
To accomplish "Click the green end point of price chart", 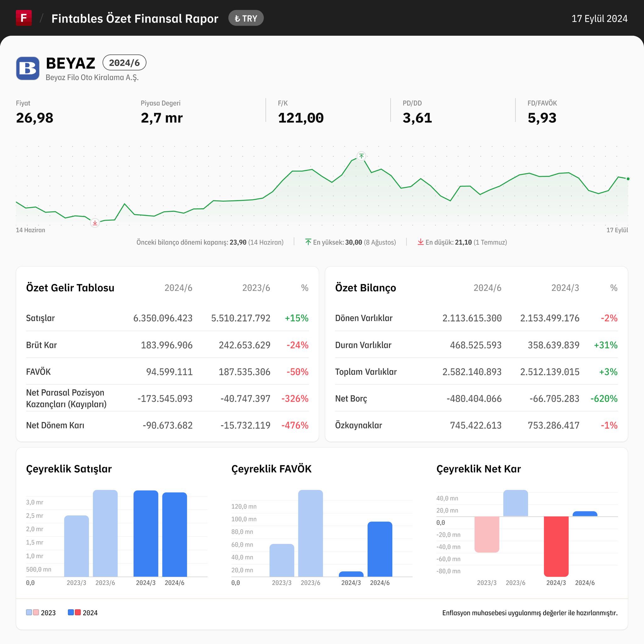I will (628, 179).
